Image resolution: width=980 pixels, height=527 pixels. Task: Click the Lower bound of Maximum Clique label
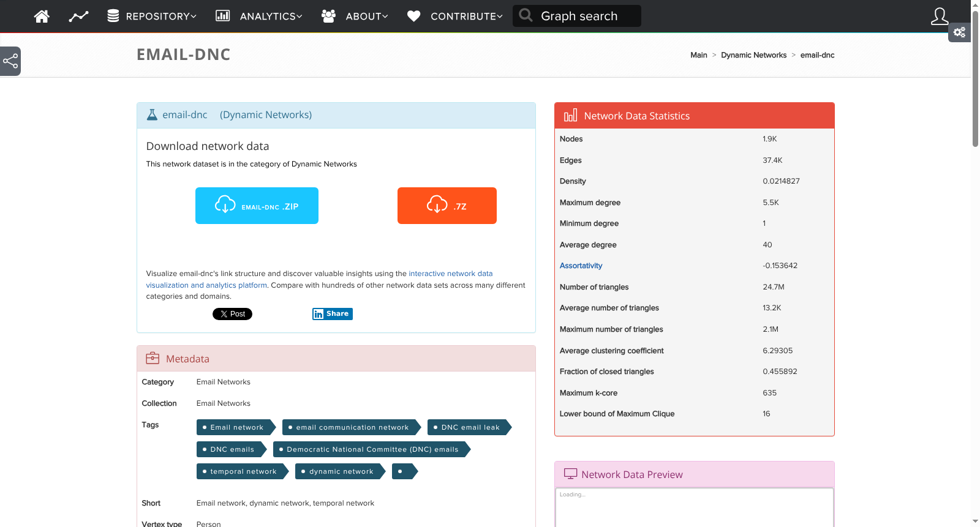[617, 414]
